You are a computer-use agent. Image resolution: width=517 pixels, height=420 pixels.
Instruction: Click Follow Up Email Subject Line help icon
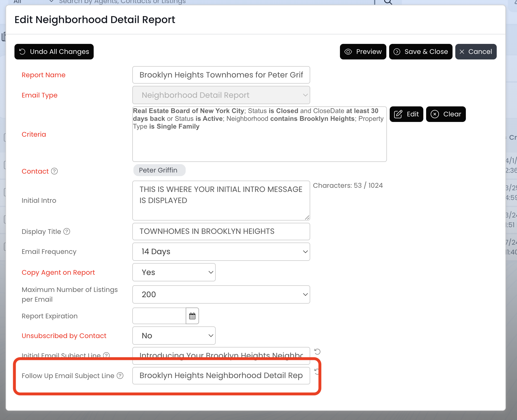click(120, 376)
